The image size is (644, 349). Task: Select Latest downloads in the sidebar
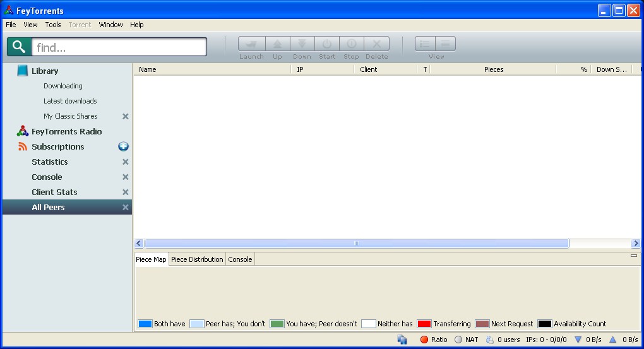pyautogui.click(x=70, y=101)
